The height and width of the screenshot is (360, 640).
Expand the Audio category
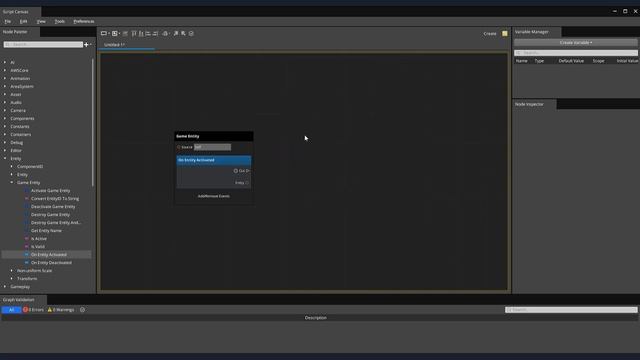pyautogui.click(x=5, y=102)
